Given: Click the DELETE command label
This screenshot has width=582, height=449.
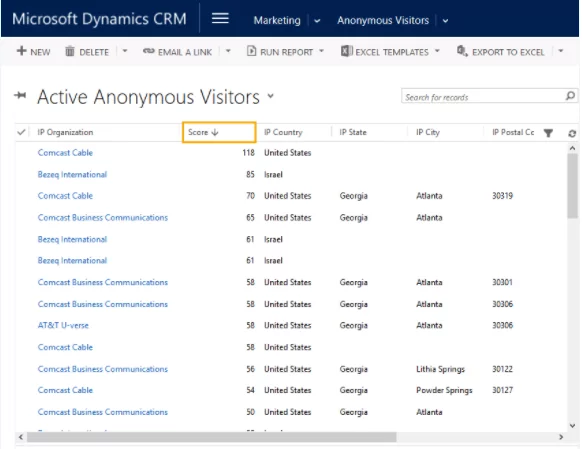Looking at the screenshot, I should tap(94, 52).
